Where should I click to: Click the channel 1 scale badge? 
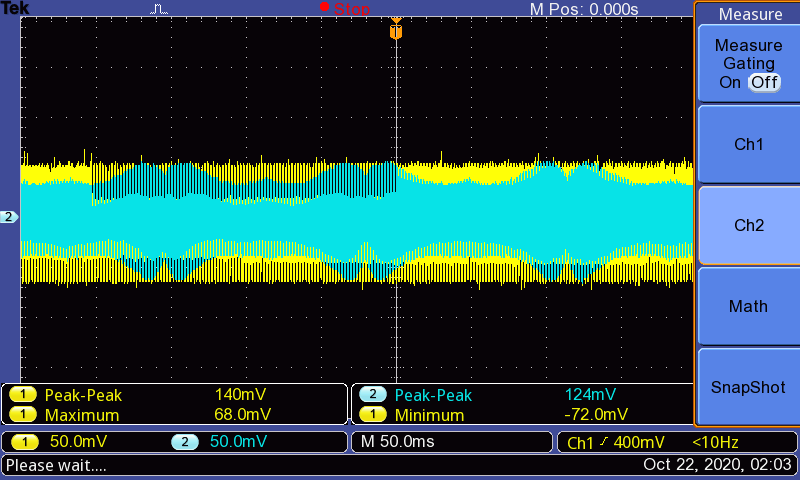pos(24,442)
